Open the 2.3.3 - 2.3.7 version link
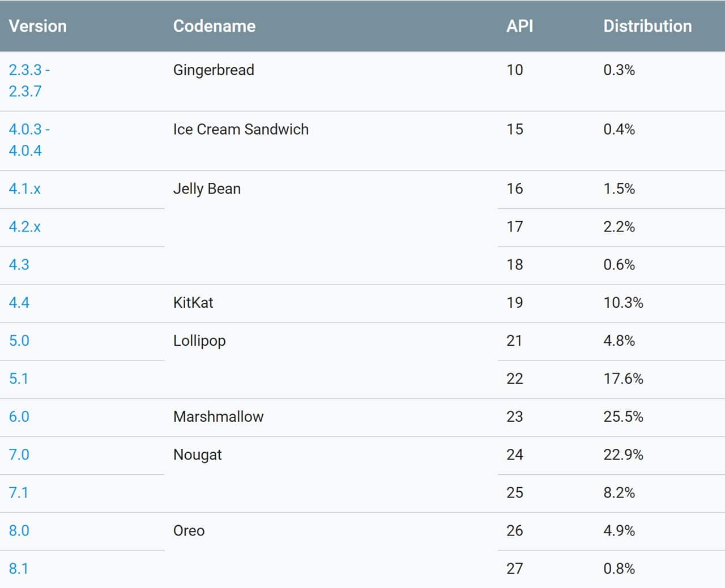Image resolution: width=725 pixels, height=588 pixels. coord(28,80)
